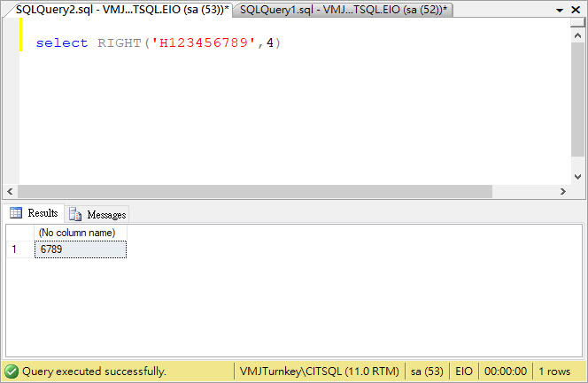Click the (No column name) column header
The image size is (588, 383).
click(x=81, y=233)
